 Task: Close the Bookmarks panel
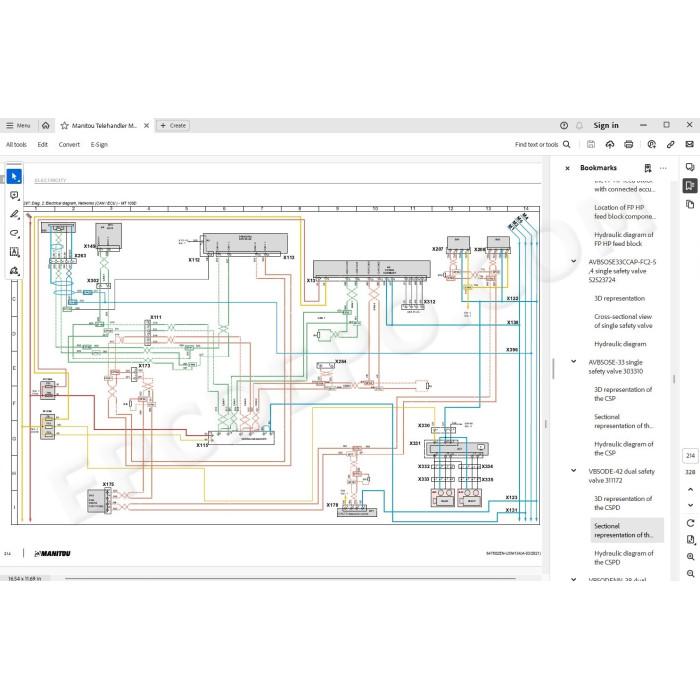[x=567, y=168]
